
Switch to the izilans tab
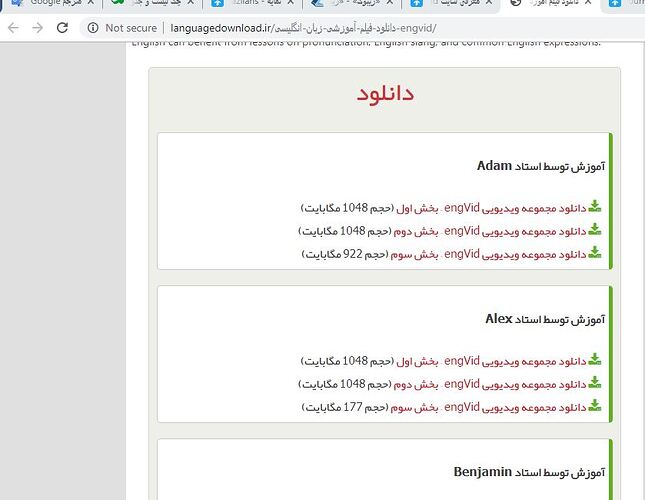point(251,3)
